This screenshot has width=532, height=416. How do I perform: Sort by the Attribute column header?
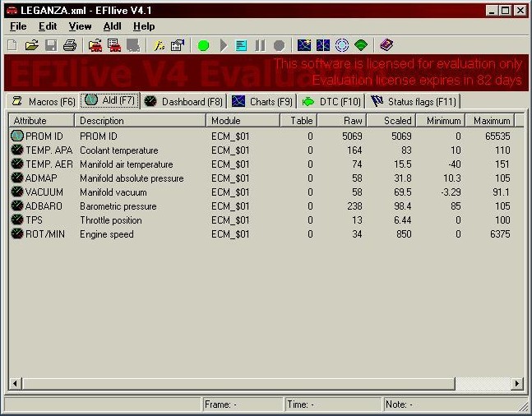pyautogui.click(x=41, y=121)
